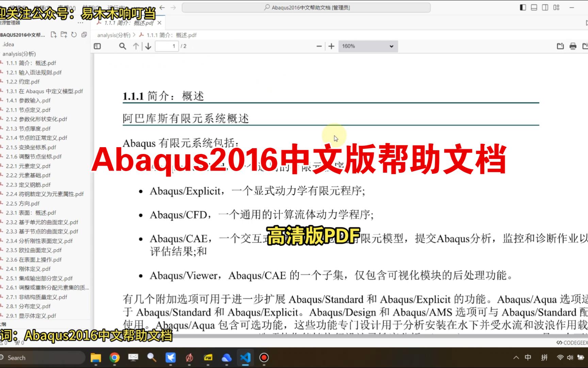This screenshot has width=588, height=368.
Task: Click the PDF open file icon
Action: 560,46
